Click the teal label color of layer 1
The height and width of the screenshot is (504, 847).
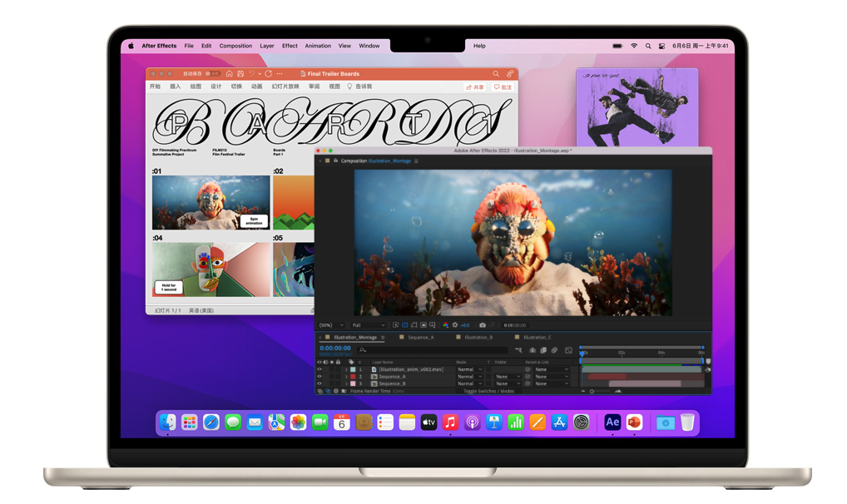pos(353,369)
